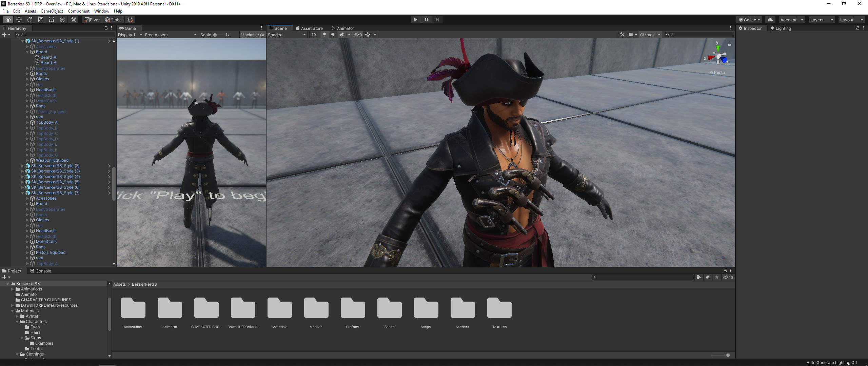The height and width of the screenshot is (366, 868).
Task: Toggle scene lighting
Action: [x=324, y=35]
